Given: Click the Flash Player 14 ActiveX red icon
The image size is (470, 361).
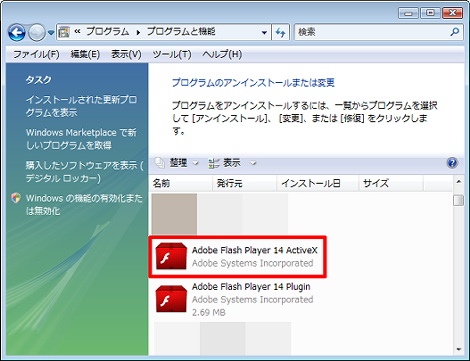Looking at the screenshot, I should coord(171,256).
